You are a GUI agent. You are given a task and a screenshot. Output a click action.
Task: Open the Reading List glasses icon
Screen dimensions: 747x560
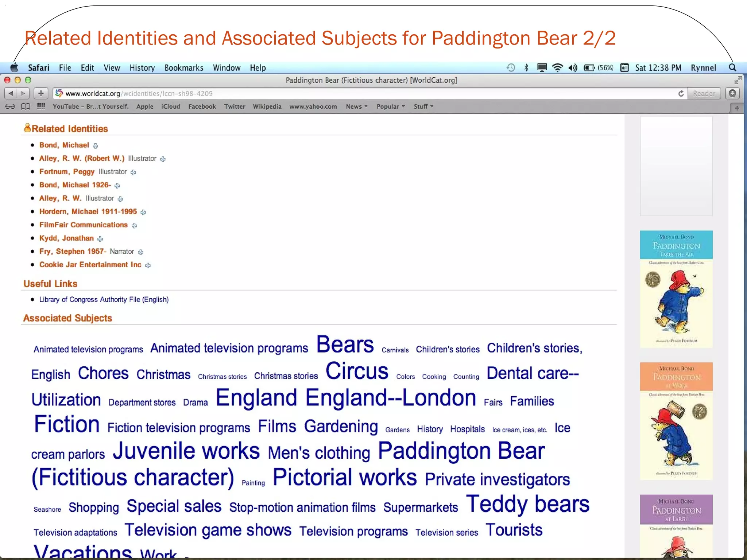[10, 107]
